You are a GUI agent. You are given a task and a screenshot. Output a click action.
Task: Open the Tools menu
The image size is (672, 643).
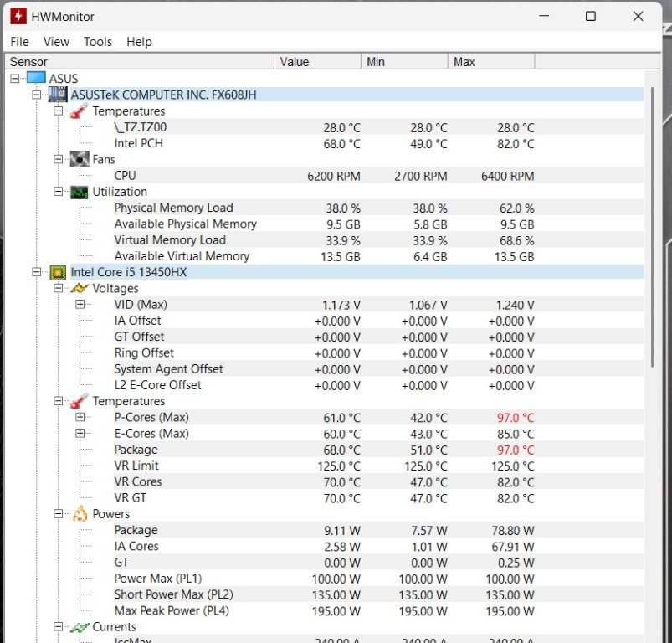(98, 42)
